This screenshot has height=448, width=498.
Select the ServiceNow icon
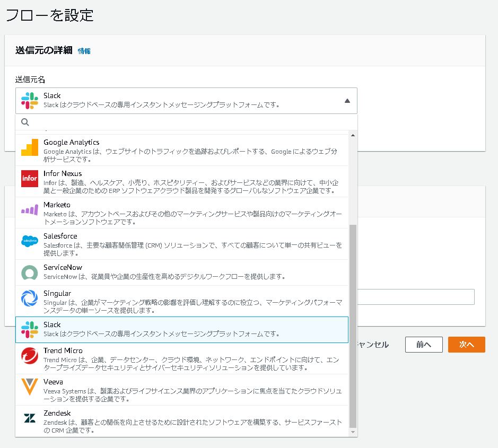click(29, 271)
